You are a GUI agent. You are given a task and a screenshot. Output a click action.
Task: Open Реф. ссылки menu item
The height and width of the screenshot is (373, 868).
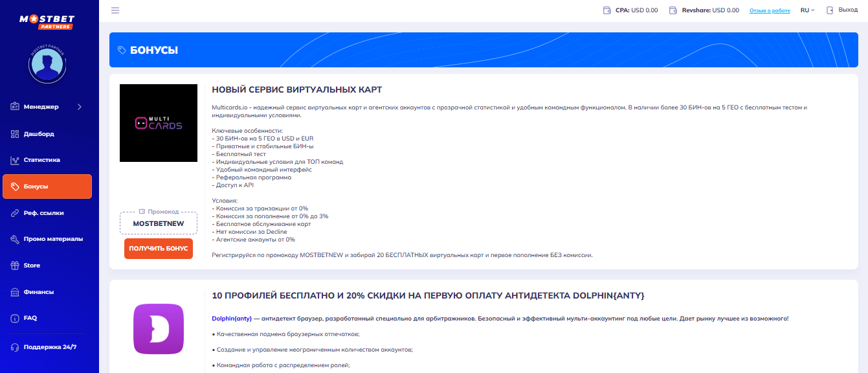coord(43,213)
